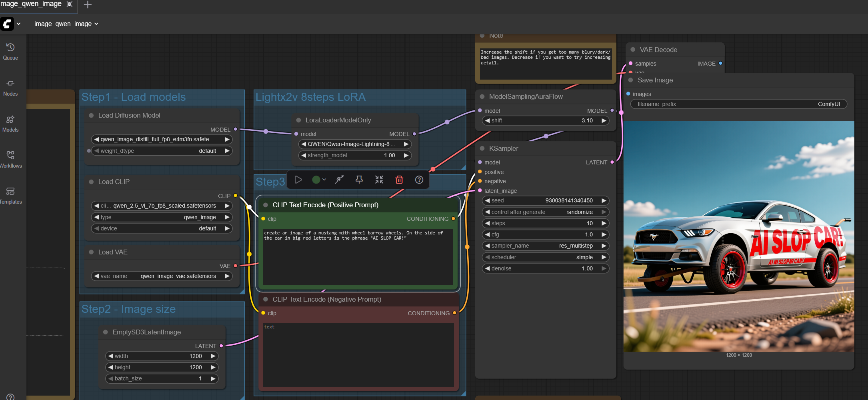868x400 pixels.
Task: Increase the cfg value with right arrow
Action: pyautogui.click(x=604, y=234)
